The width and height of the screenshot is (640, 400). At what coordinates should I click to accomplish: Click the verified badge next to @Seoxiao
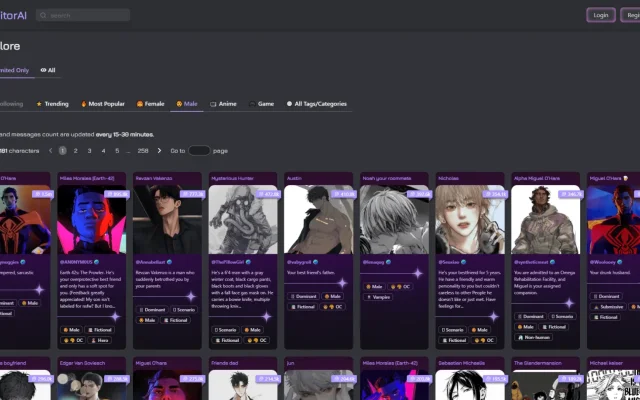click(464, 262)
